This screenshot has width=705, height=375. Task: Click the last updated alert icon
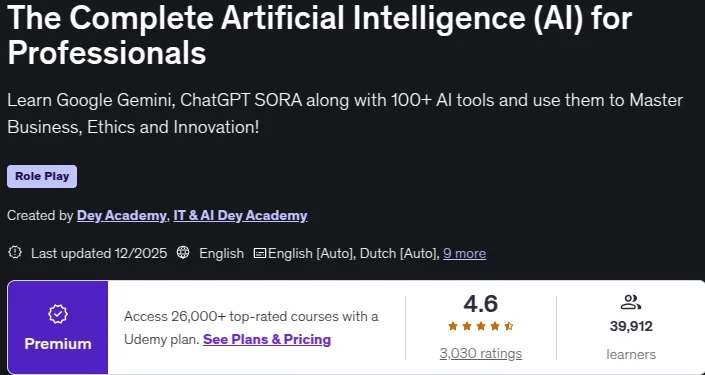pos(15,253)
